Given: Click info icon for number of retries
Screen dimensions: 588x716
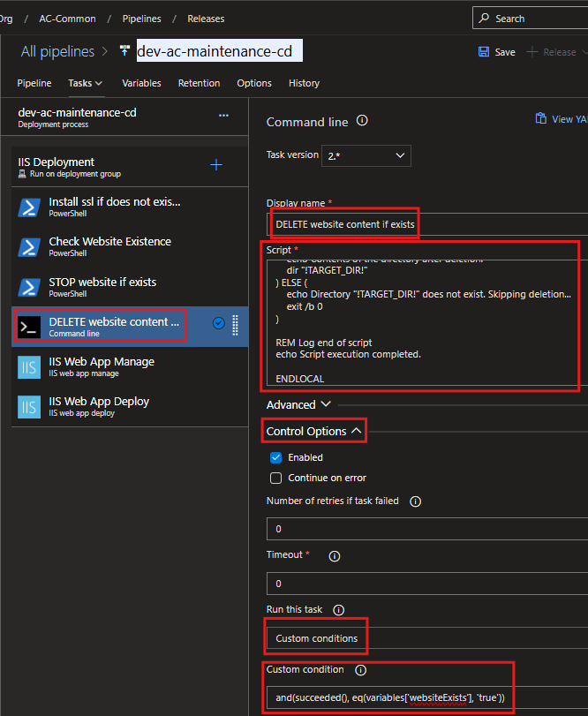Looking at the screenshot, I should [416, 501].
